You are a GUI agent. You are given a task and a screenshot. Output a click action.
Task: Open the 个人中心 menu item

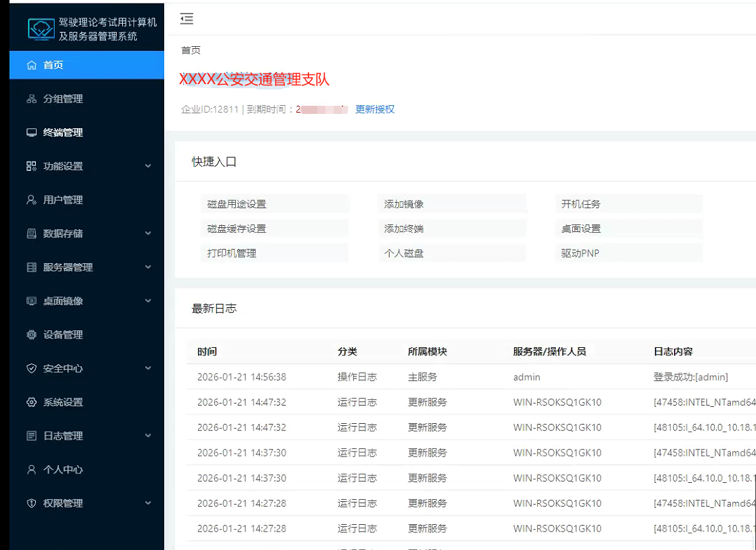[87, 469]
